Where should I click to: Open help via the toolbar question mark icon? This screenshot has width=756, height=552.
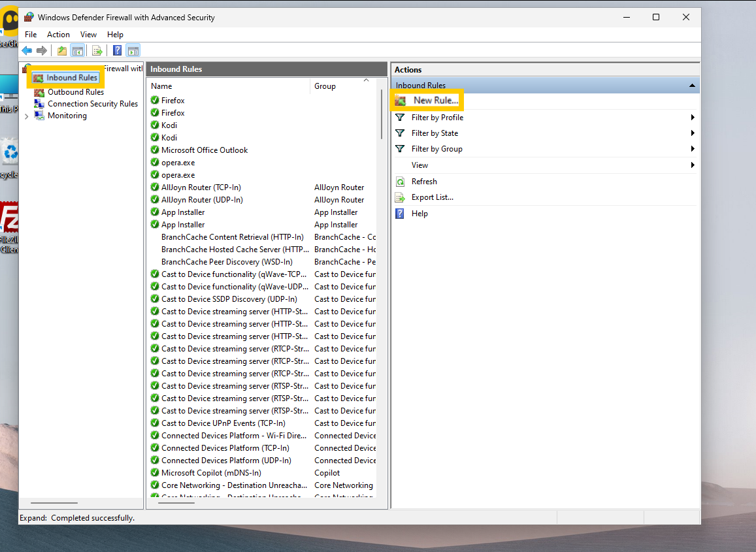pos(117,50)
